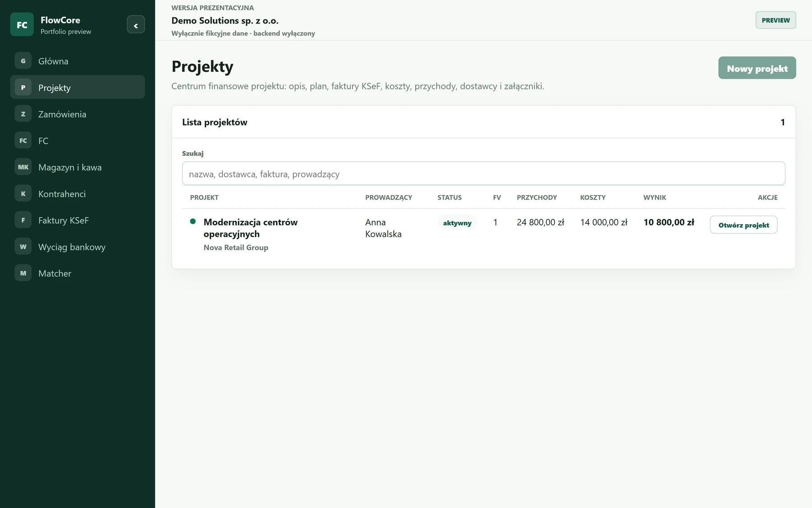The image size is (812, 508).
Task: Click the Lista projektów heading
Action: point(215,122)
